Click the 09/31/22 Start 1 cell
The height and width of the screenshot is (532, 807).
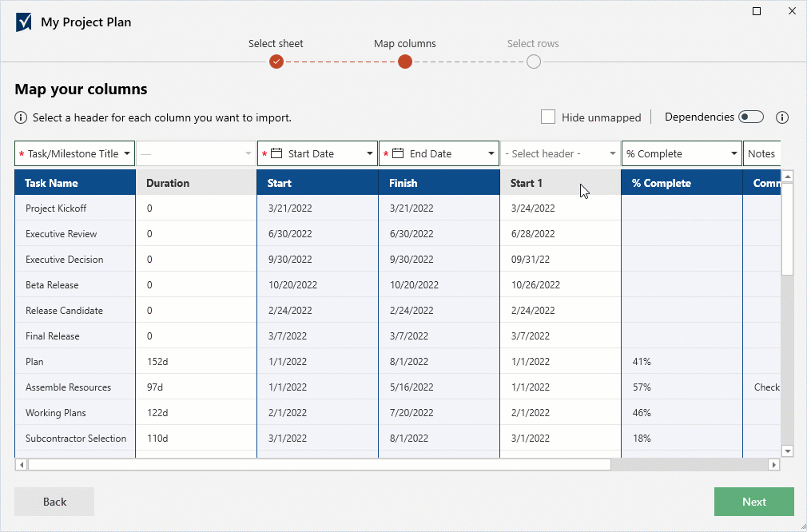(560, 260)
